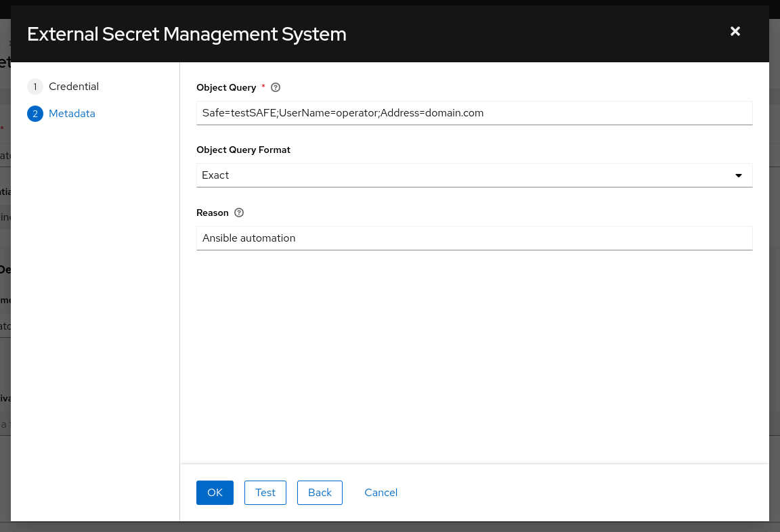Focus the Reason input containing Ansible automation
Viewport: 780px width, 532px height.
tap(474, 238)
